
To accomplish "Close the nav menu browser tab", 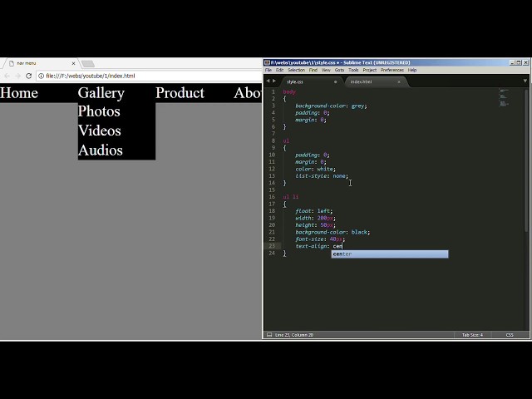I will tap(73, 63).
